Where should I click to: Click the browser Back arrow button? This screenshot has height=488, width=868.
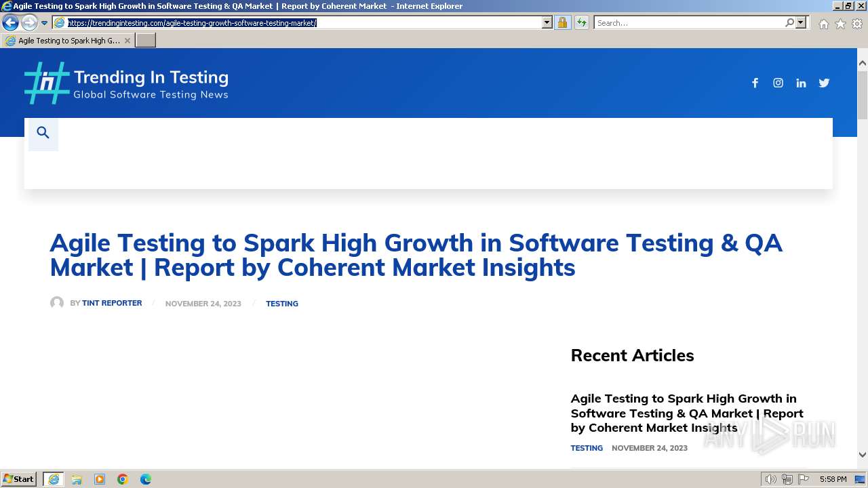pos(10,23)
